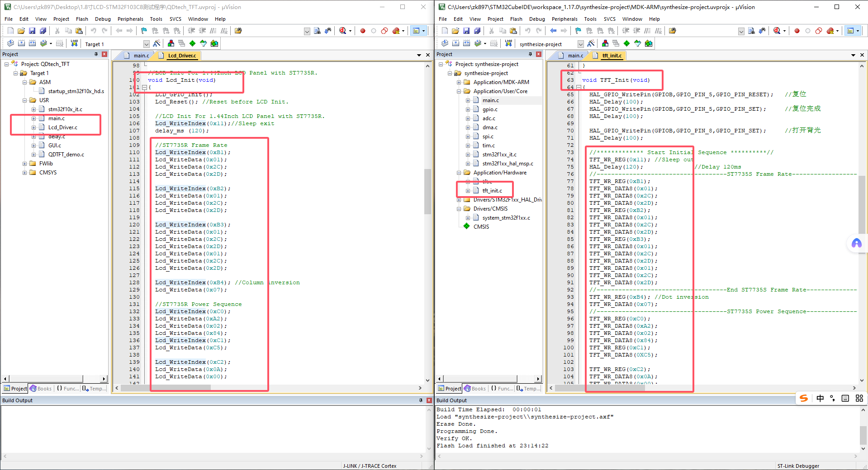Viewport: 868px width, 470px height.
Task: Click Window layout icon in synthesize-project toolbar
Action: coord(853,31)
